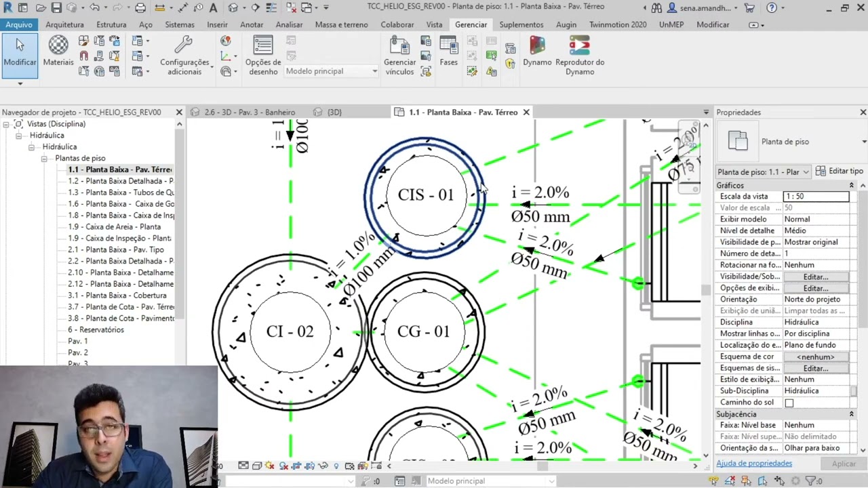Viewport: 868px width, 488px height.
Task: Collapse the Plantas de piso node
Action: [44, 159]
